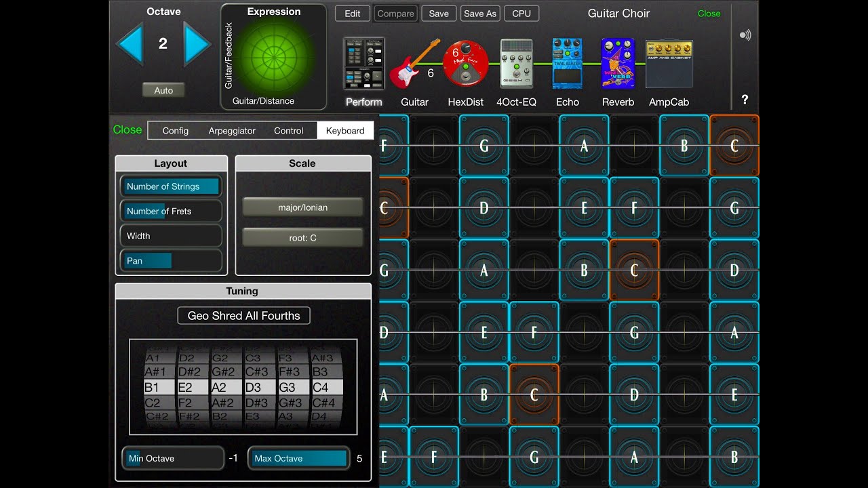
Task: Open help with the question mark icon
Action: 745,100
